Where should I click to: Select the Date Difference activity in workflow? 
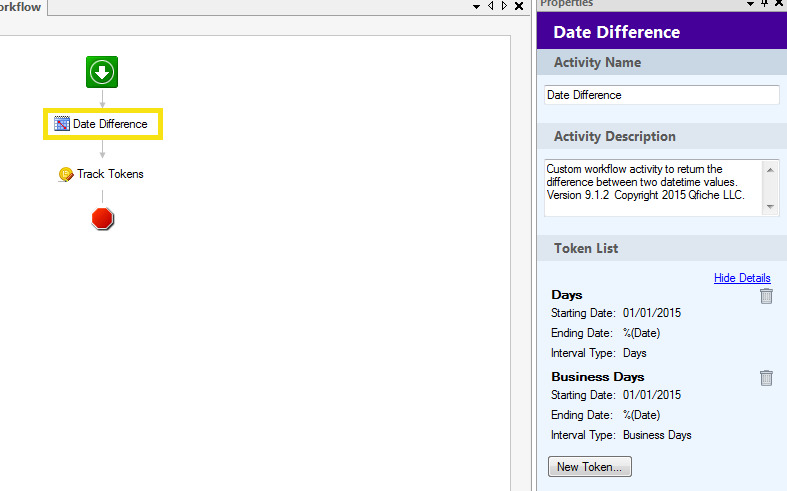tap(102, 124)
